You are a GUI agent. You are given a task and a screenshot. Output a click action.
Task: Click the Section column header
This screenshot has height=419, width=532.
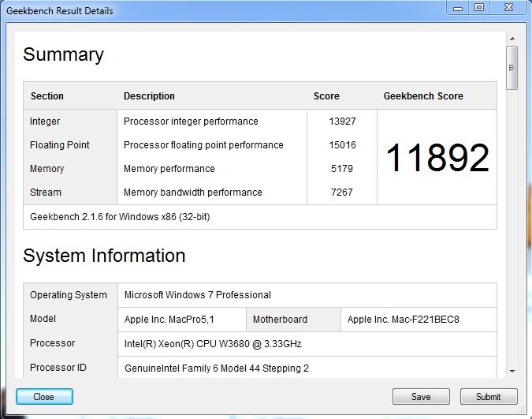(47, 96)
